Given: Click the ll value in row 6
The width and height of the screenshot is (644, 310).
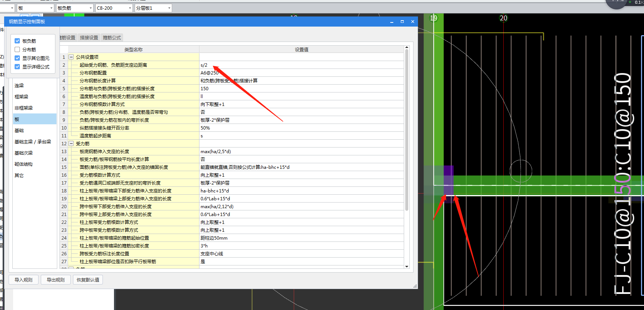Looking at the screenshot, I should 302,96.
